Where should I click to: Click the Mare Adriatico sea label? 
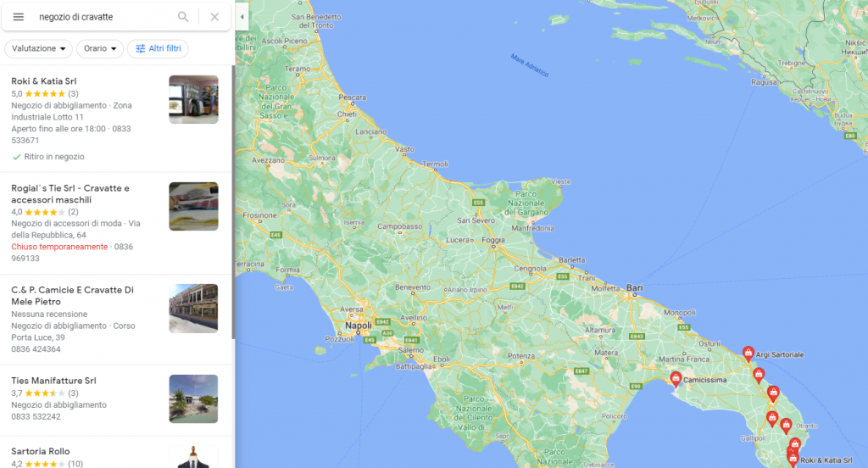coord(530,65)
